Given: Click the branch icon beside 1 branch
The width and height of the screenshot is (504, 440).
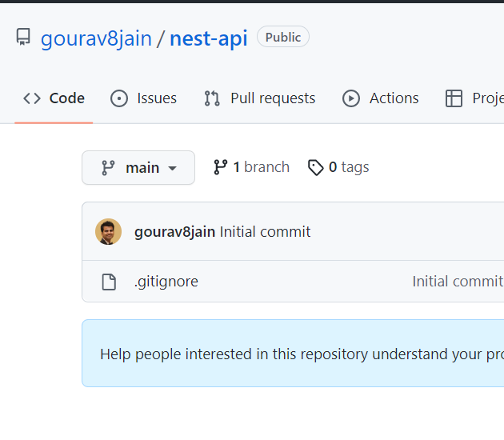Looking at the screenshot, I should click(x=221, y=167).
